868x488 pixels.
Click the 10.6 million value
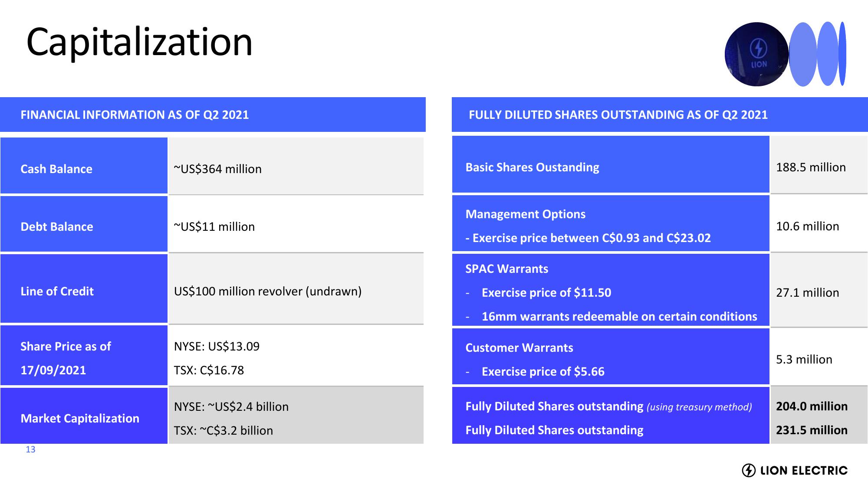point(807,226)
